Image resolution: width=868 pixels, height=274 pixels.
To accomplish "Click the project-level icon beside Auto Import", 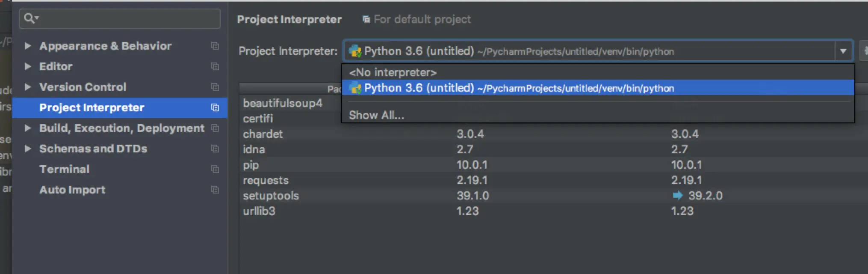I will pyautogui.click(x=215, y=190).
